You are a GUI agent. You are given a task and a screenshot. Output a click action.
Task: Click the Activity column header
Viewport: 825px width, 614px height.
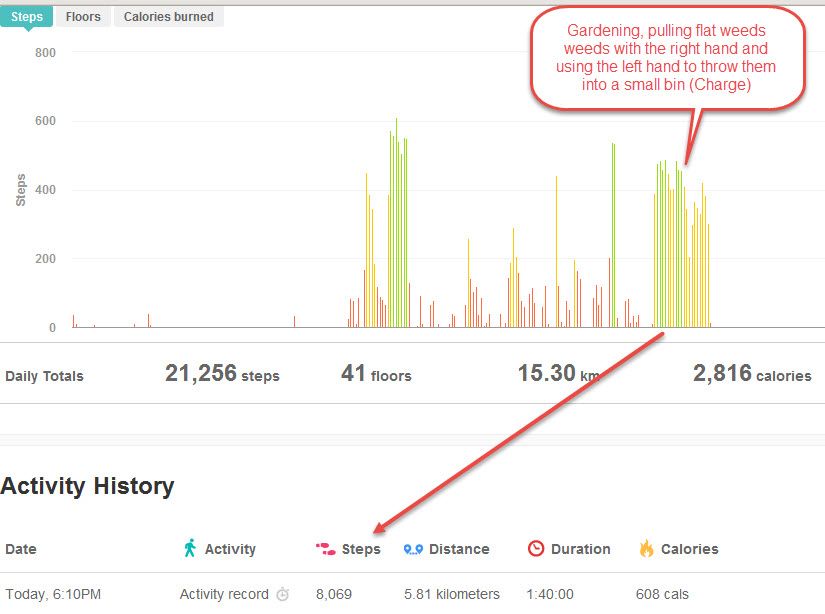click(230, 549)
